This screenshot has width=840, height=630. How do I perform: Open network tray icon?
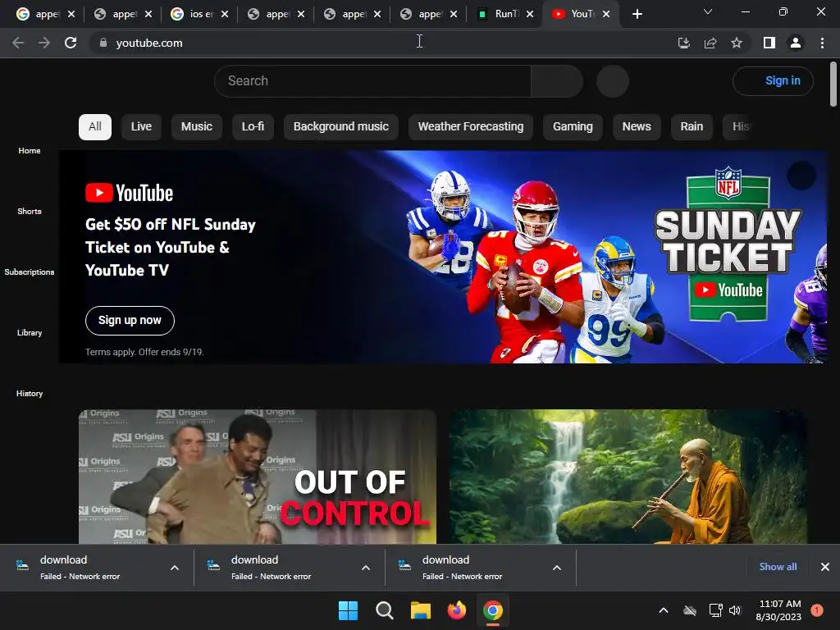pyautogui.click(x=715, y=610)
